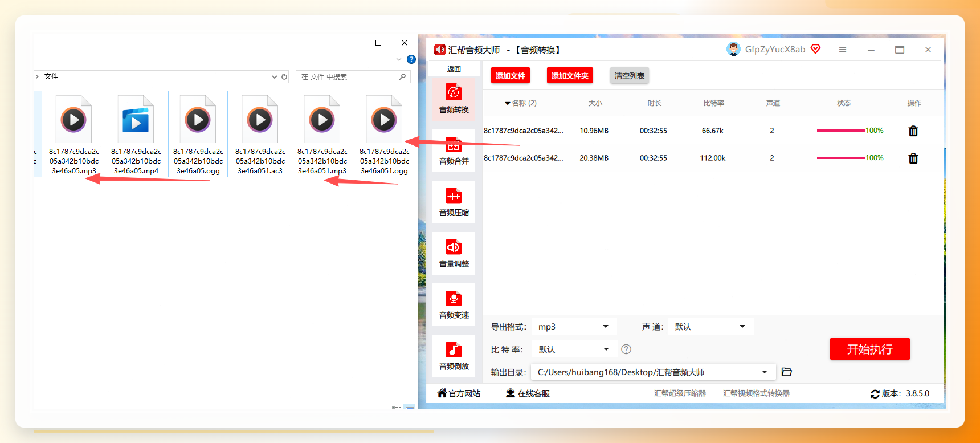Select the 音频变速 audio speed tool
980x443 pixels.
454,304
